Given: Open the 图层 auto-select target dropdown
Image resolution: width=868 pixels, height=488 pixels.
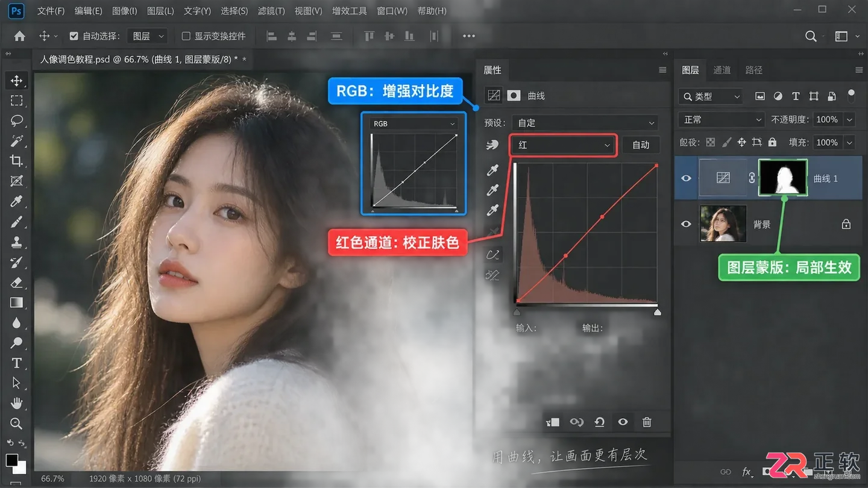Looking at the screenshot, I should pos(147,36).
